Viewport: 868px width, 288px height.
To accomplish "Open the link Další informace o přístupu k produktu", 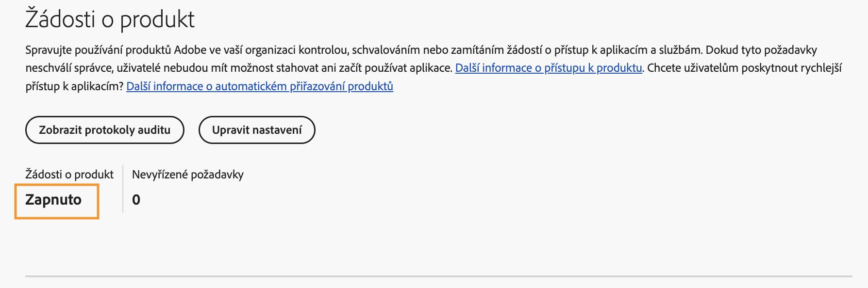I will tap(548, 67).
